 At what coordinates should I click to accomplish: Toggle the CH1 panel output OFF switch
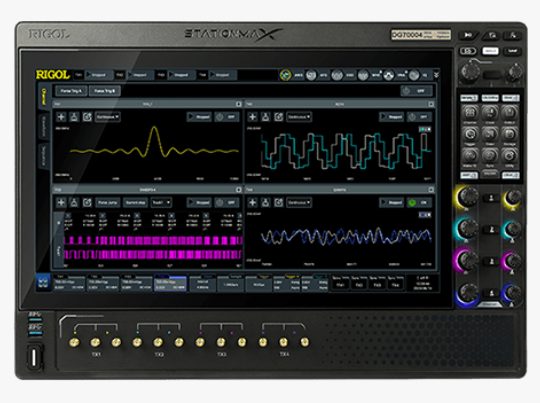coord(227,117)
